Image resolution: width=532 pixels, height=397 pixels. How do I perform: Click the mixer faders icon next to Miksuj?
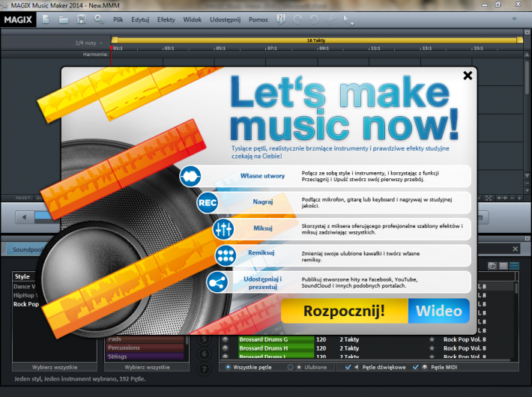coord(223,229)
